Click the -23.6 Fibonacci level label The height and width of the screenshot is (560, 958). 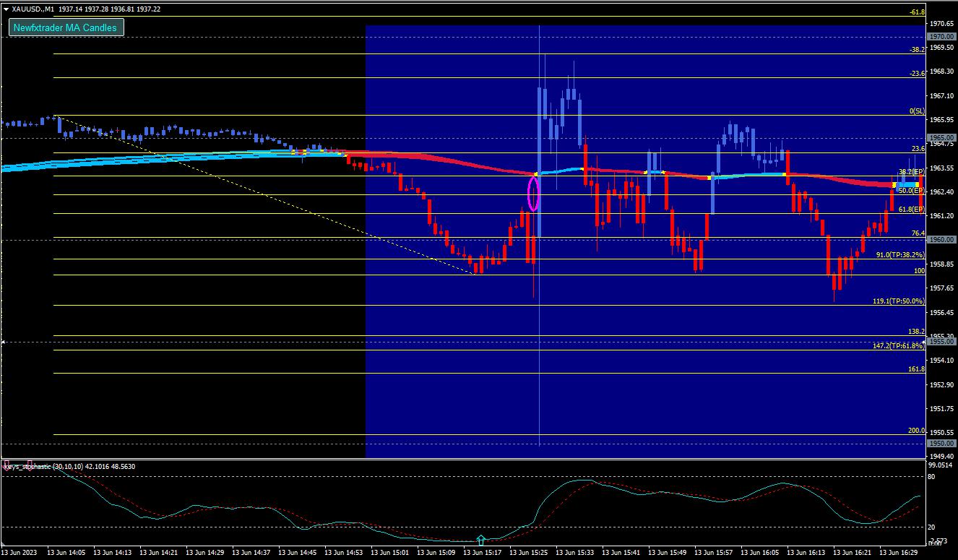(x=917, y=74)
